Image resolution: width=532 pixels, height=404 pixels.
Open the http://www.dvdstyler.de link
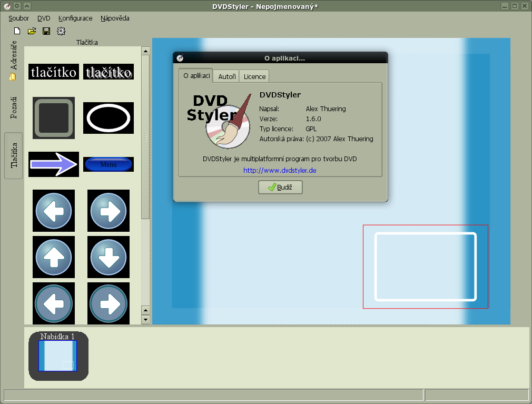(280, 170)
